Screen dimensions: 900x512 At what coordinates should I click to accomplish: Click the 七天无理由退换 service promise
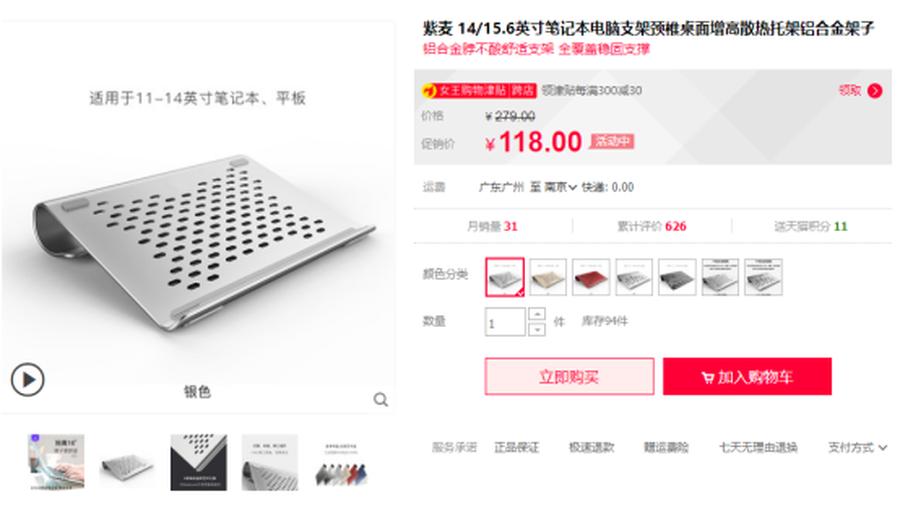click(758, 448)
